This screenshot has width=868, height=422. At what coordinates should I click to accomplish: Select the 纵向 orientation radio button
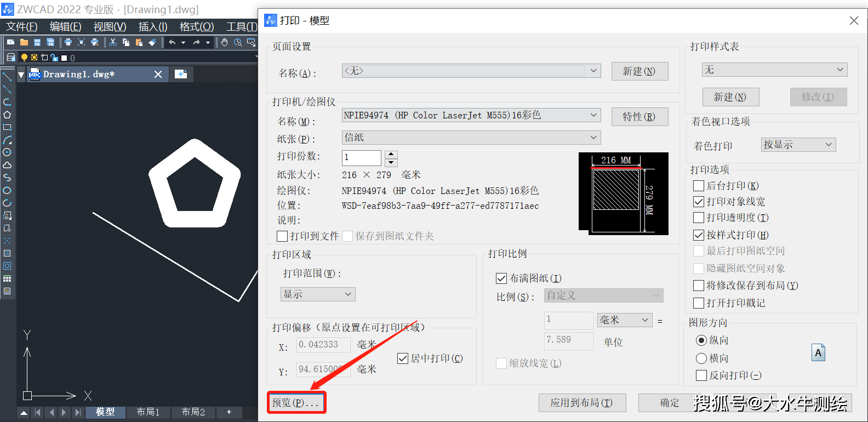tap(701, 340)
